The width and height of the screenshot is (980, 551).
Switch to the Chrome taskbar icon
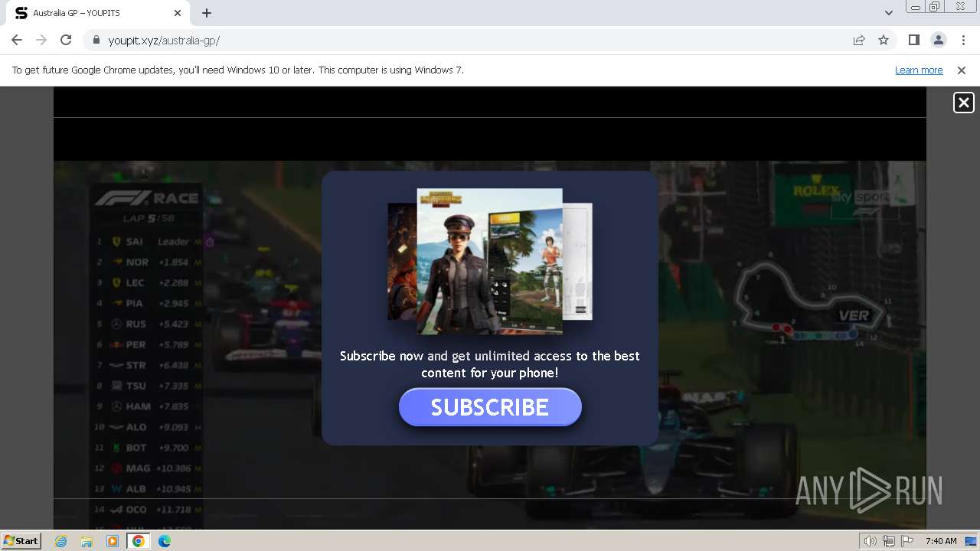tap(138, 541)
